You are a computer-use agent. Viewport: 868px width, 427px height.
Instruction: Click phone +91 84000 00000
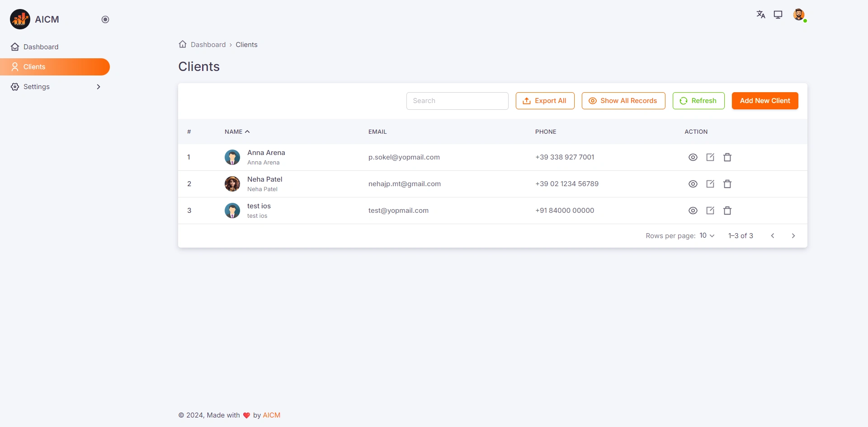coord(565,211)
